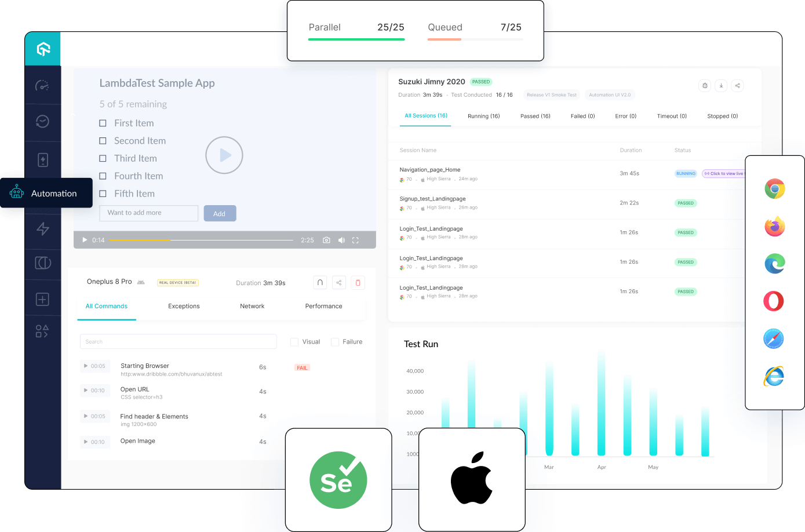The image size is (805, 532).
Task: Select the Automation robot sidebar item
Action: [46, 193]
